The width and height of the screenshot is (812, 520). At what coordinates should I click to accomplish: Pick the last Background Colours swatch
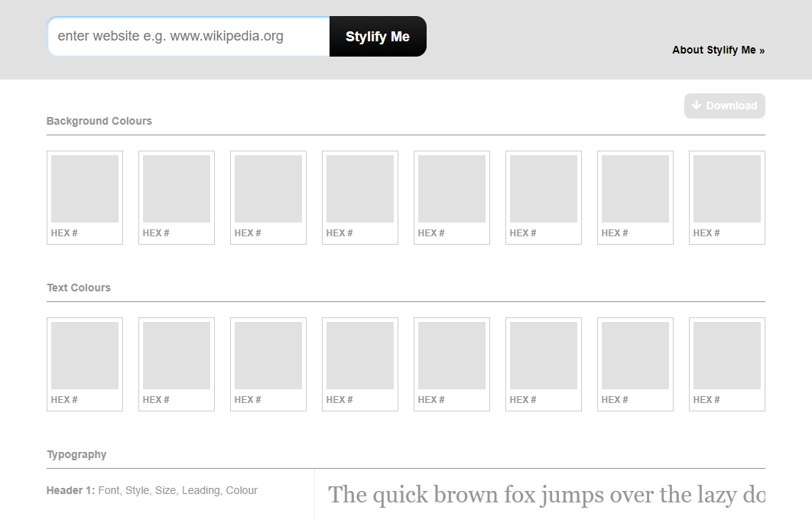click(x=727, y=190)
